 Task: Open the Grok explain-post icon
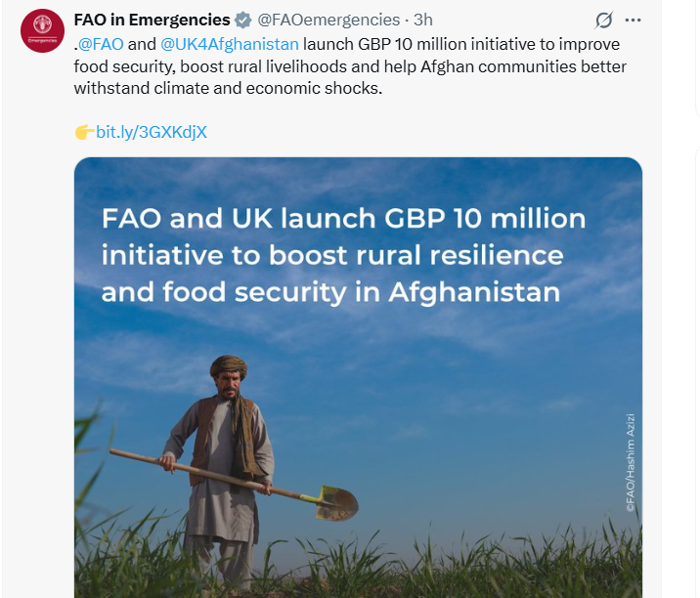pyautogui.click(x=604, y=21)
